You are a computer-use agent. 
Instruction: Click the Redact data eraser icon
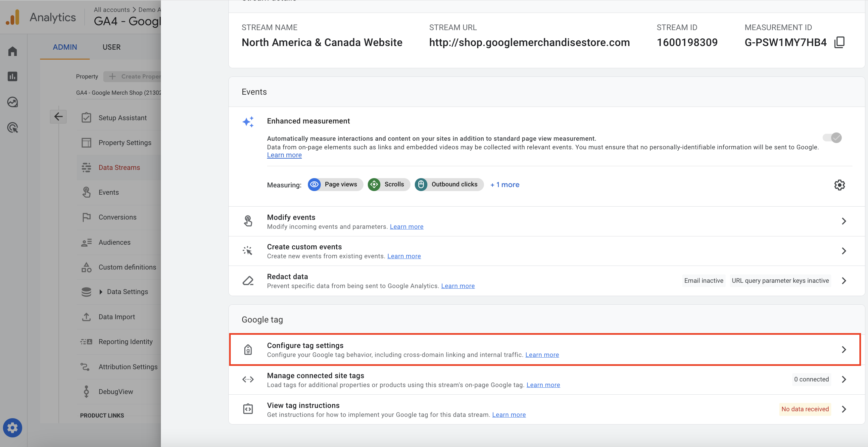click(248, 280)
